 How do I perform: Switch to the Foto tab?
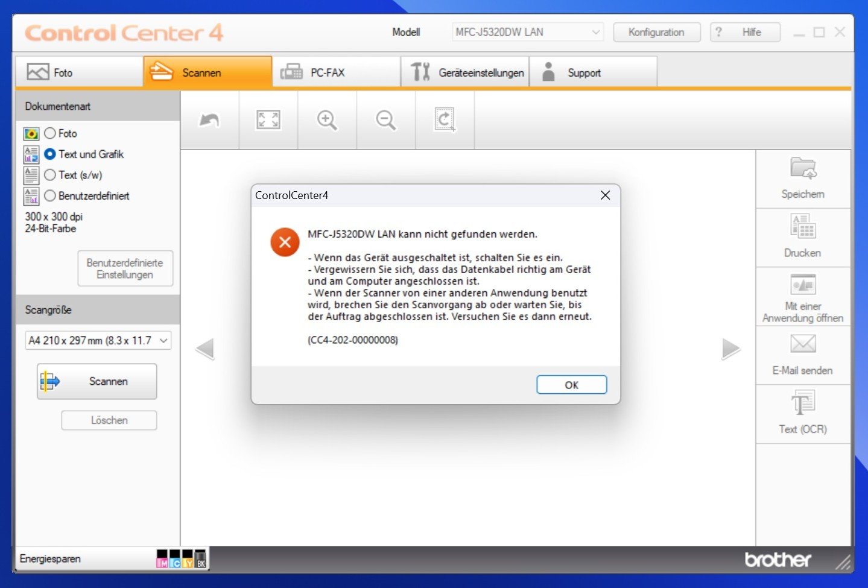pyautogui.click(x=79, y=72)
